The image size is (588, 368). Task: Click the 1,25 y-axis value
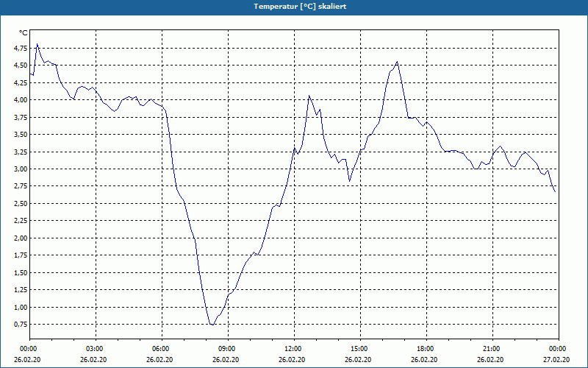click(x=21, y=290)
